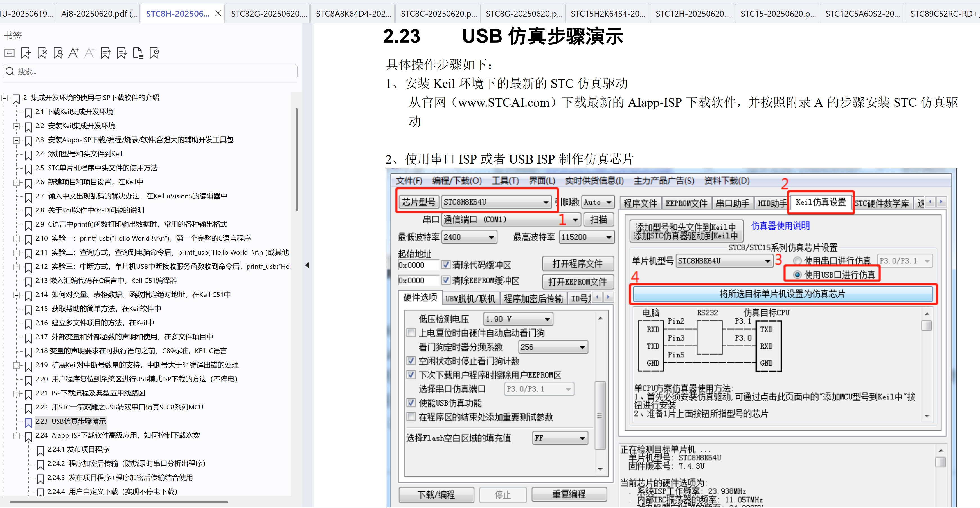Click the move bookmark down icon
This screenshot has height=508, width=980.
(x=122, y=53)
